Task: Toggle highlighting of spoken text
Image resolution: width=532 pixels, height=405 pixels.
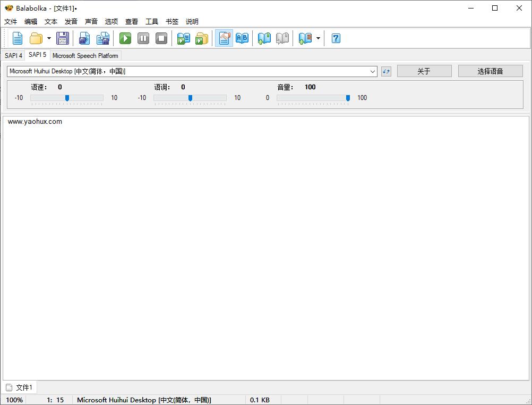Action: coord(224,38)
